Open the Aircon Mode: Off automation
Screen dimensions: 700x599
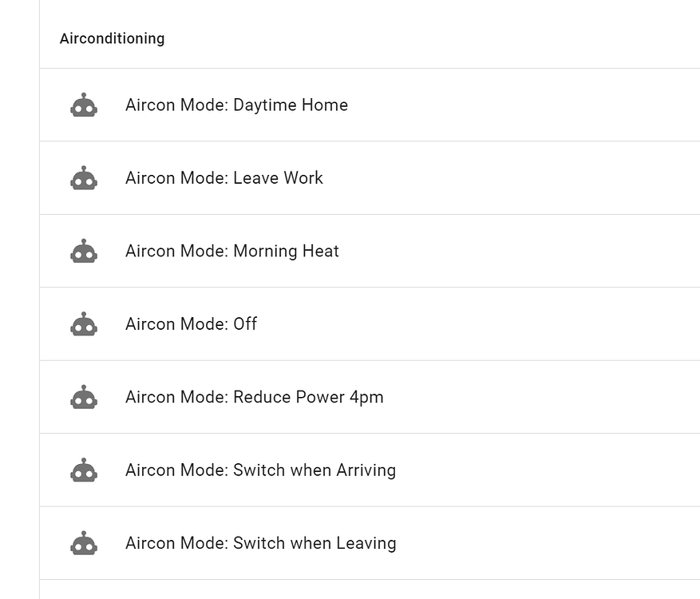click(x=191, y=323)
